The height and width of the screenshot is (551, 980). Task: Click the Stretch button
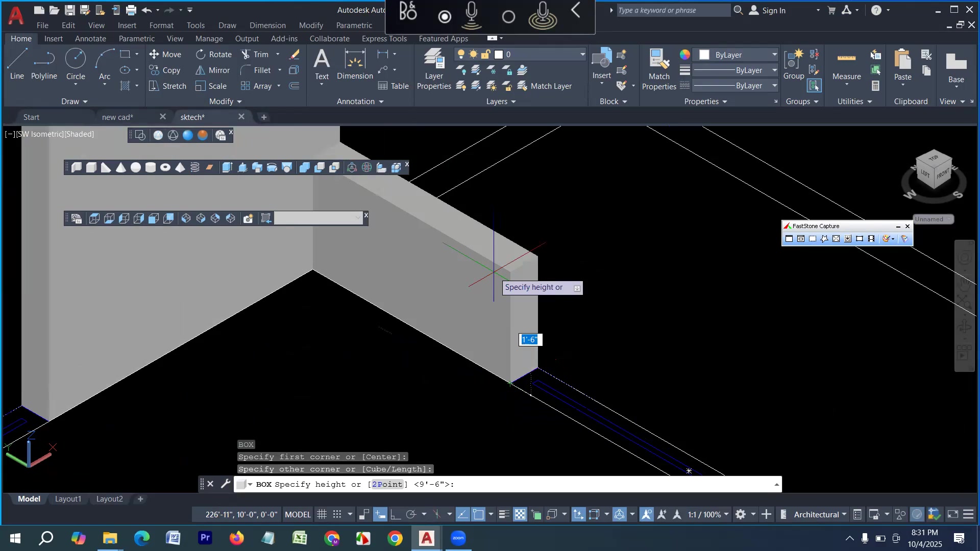coord(168,86)
